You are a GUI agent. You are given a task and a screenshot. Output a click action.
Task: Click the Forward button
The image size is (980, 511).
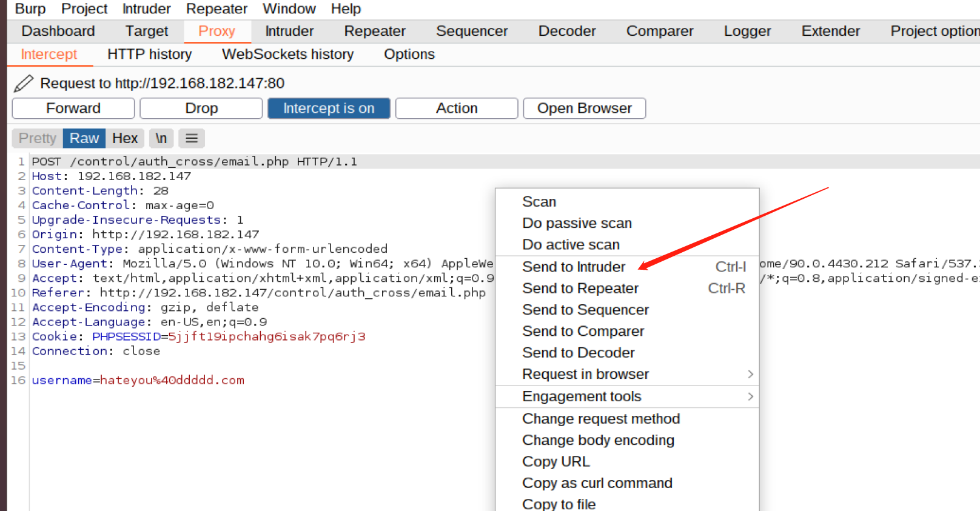[x=73, y=109]
